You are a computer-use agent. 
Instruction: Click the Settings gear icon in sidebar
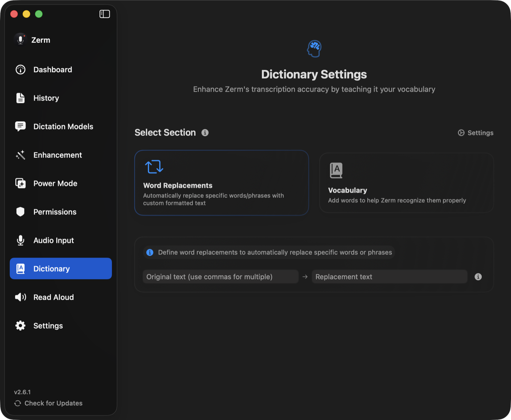pos(20,326)
